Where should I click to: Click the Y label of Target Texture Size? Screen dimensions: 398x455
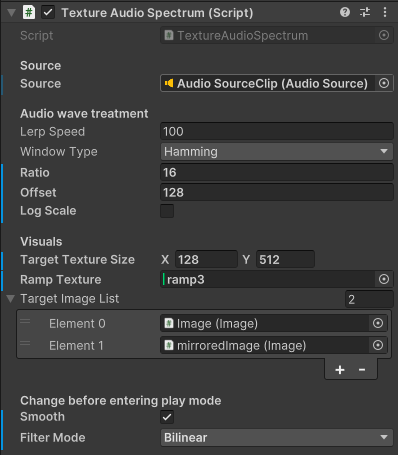pos(246,259)
